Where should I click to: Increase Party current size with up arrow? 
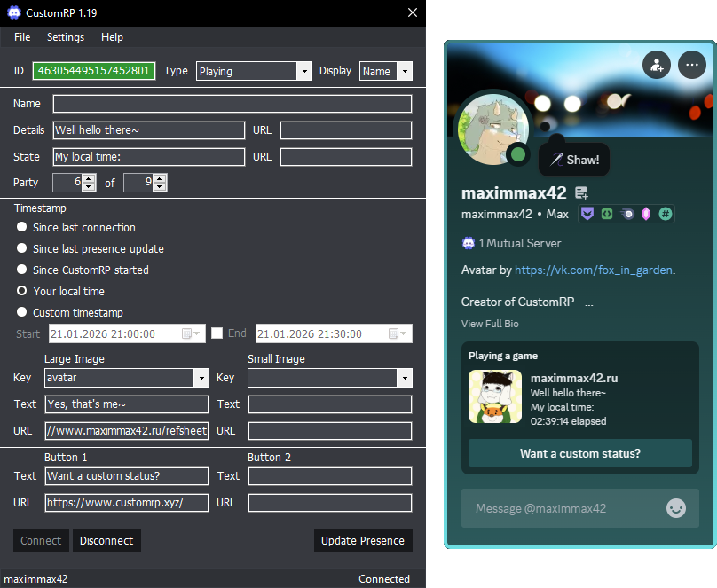[x=89, y=178]
